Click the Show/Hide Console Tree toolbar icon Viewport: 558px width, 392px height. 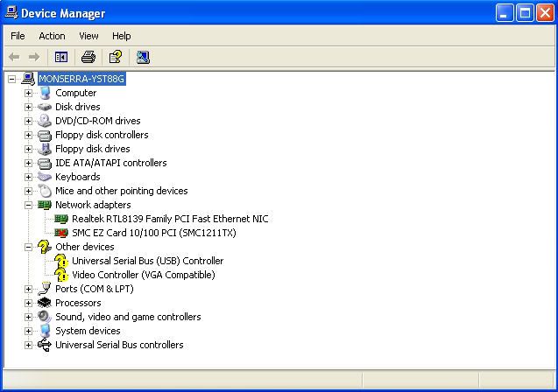click(x=61, y=57)
